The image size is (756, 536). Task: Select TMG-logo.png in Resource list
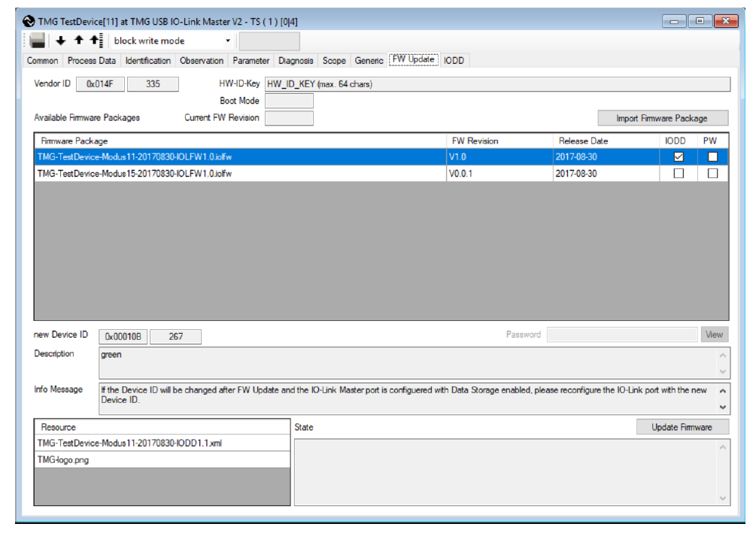point(162,460)
